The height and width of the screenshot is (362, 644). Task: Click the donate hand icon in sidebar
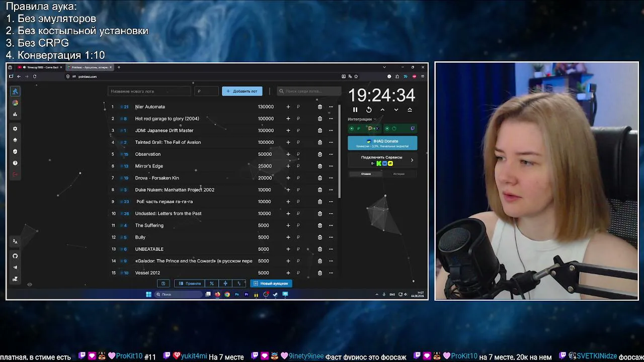point(15,279)
